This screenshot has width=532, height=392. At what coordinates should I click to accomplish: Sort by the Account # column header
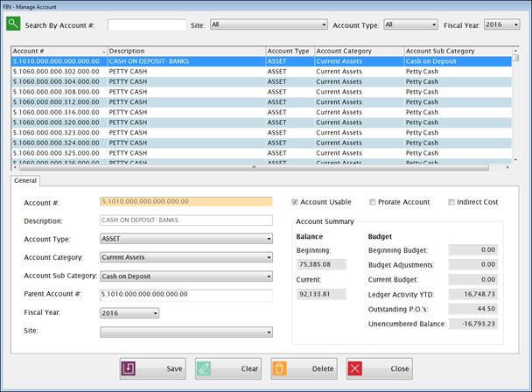(59, 52)
